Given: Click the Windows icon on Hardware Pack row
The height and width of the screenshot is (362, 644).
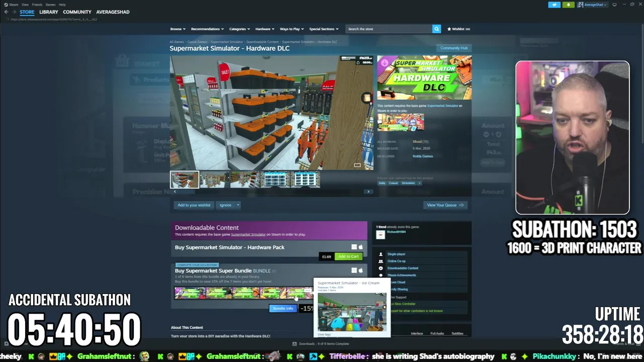Looking at the screenshot, I should [x=354, y=247].
